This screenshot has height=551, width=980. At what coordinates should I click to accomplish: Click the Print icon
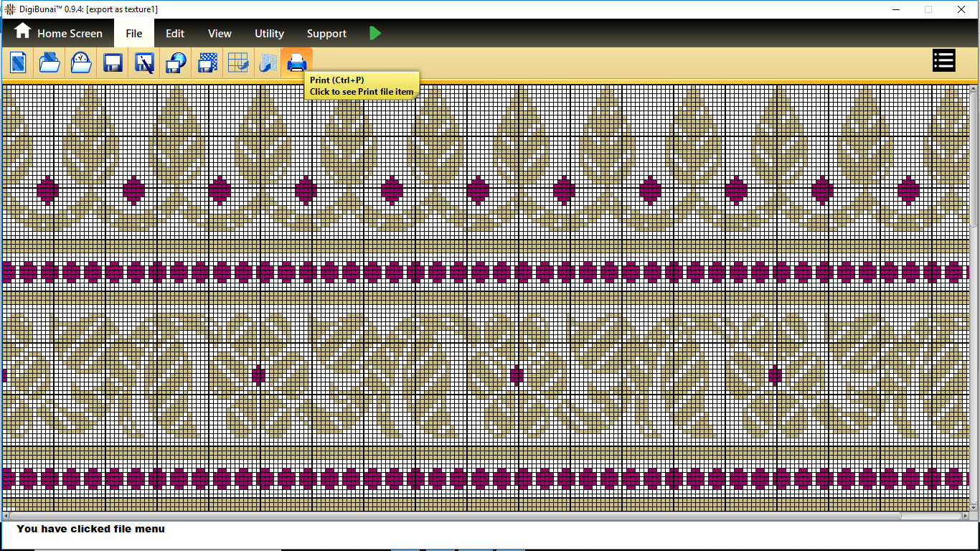(x=297, y=63)
